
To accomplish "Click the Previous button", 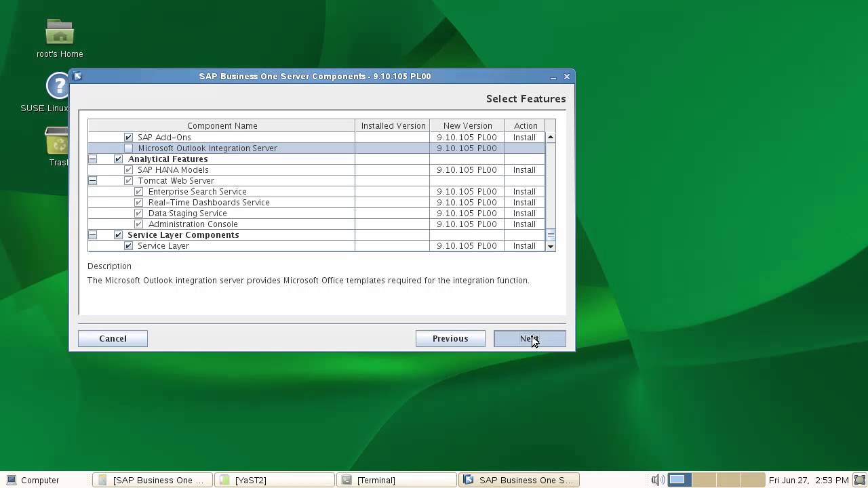I will (450, 338).
